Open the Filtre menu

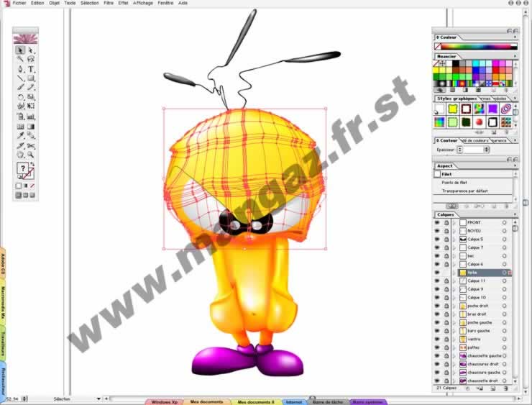point(109,3)
